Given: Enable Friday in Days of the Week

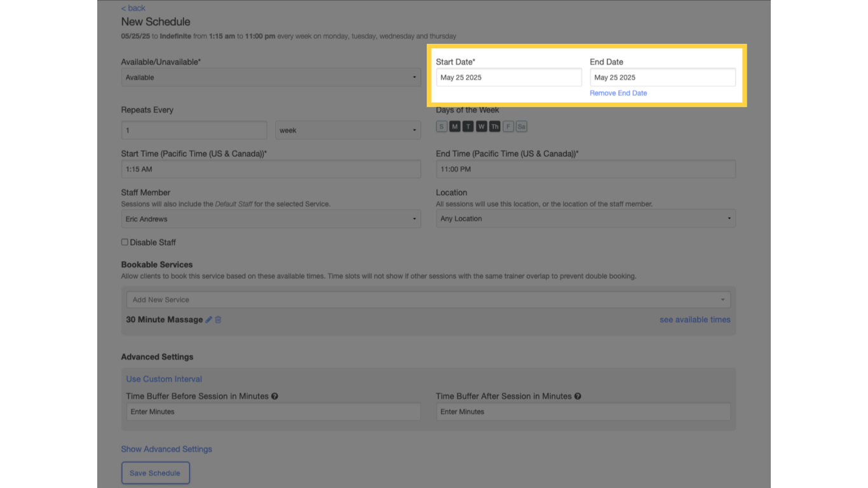Looking at the screenshot, I should [x=508, y=126].
